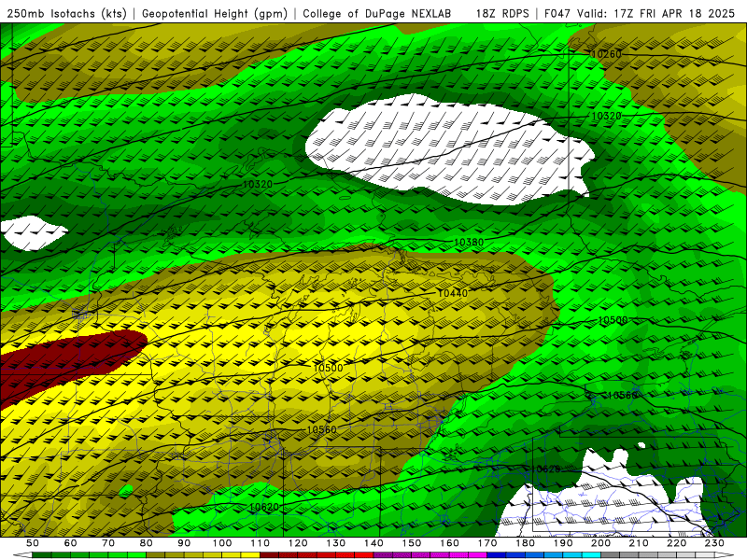Click legend value 130 knots

pyautogui.click(x=336, y=543)
